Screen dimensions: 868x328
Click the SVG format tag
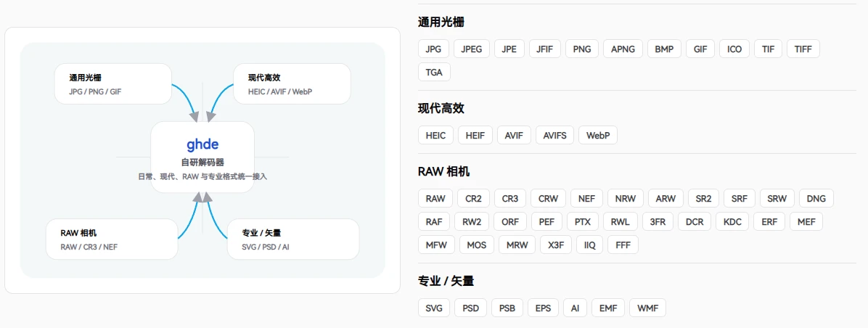[x=435, y=308]
